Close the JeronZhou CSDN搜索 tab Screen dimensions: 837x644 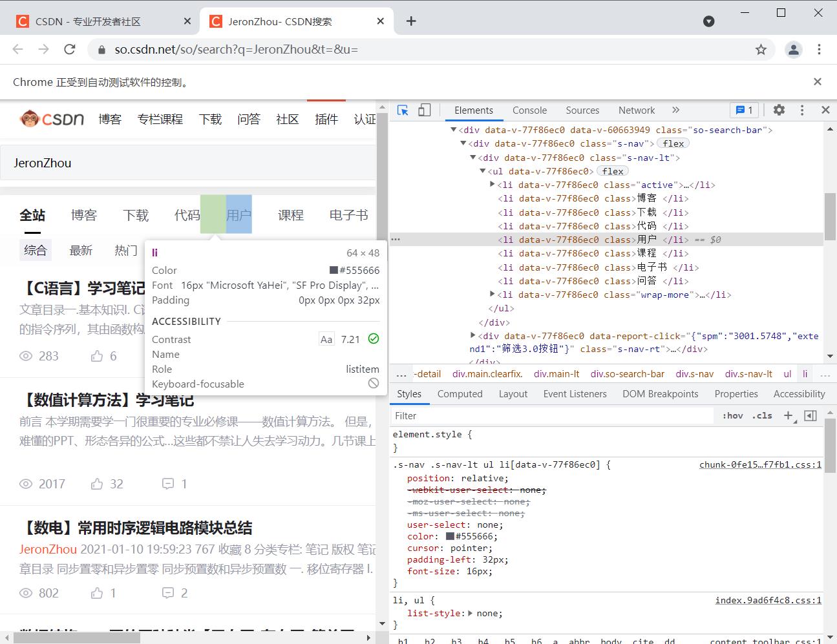pos(381,21)
